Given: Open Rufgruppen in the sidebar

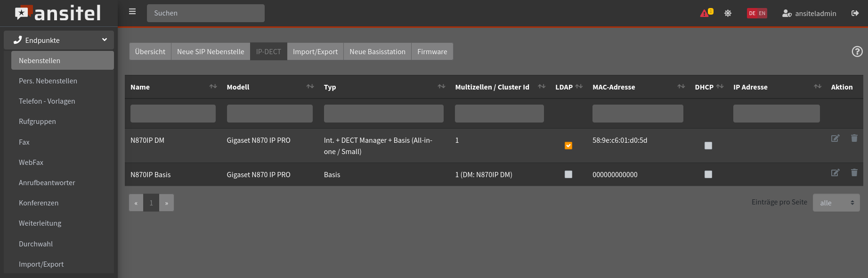Looking at the screenshot, I should 37,122.
